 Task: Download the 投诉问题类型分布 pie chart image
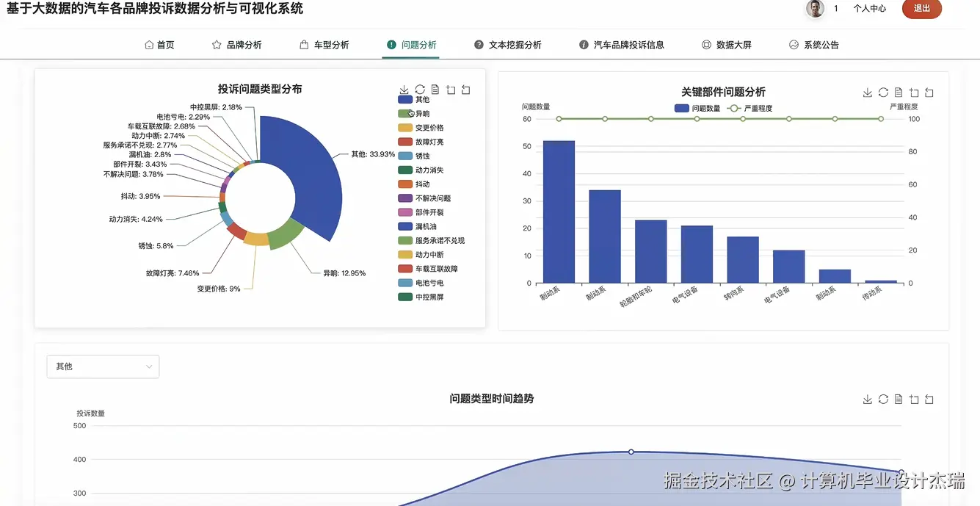pos(404,90)
